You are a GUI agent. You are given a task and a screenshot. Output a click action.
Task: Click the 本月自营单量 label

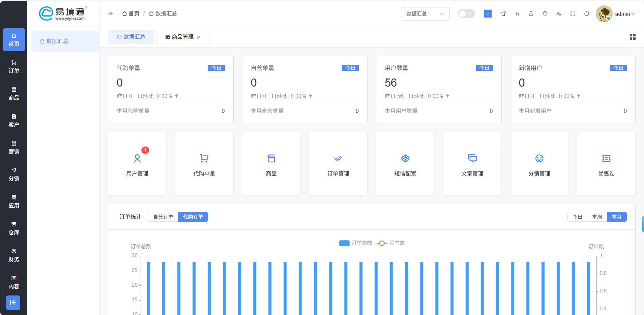(267, 111)
